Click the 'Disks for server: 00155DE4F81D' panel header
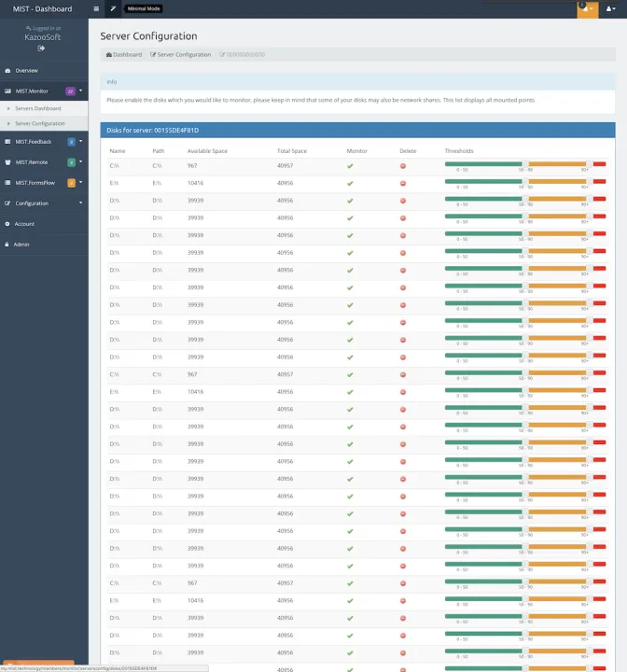Screen dimensions: 627x672 coord(358,131)
